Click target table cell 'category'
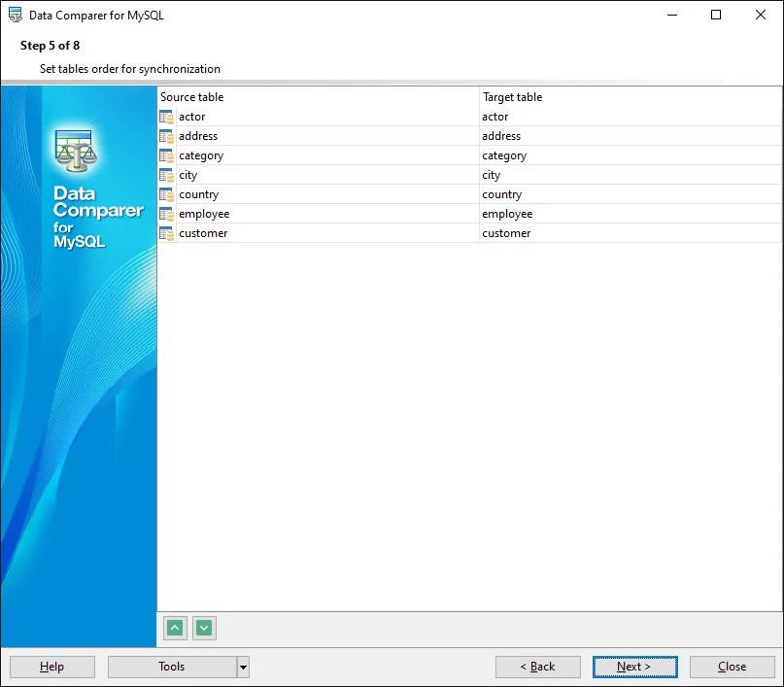Image resolution: width=784 pixels, height=687 pixels. [630, 155]
